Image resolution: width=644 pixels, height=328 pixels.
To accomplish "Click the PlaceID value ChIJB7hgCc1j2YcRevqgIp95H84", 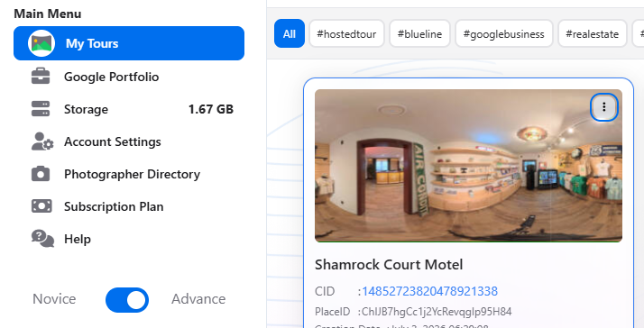I will coord(437,312).
